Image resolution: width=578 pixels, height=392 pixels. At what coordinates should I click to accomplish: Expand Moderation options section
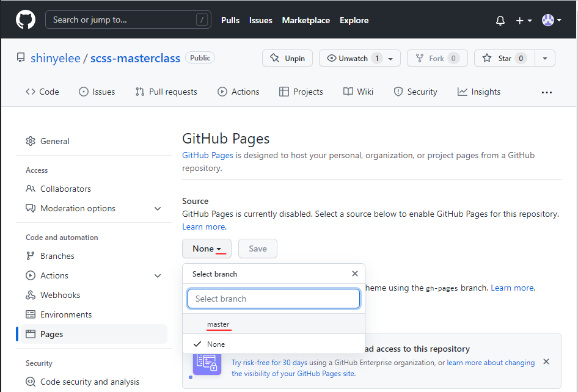click(x=94, y=208)
